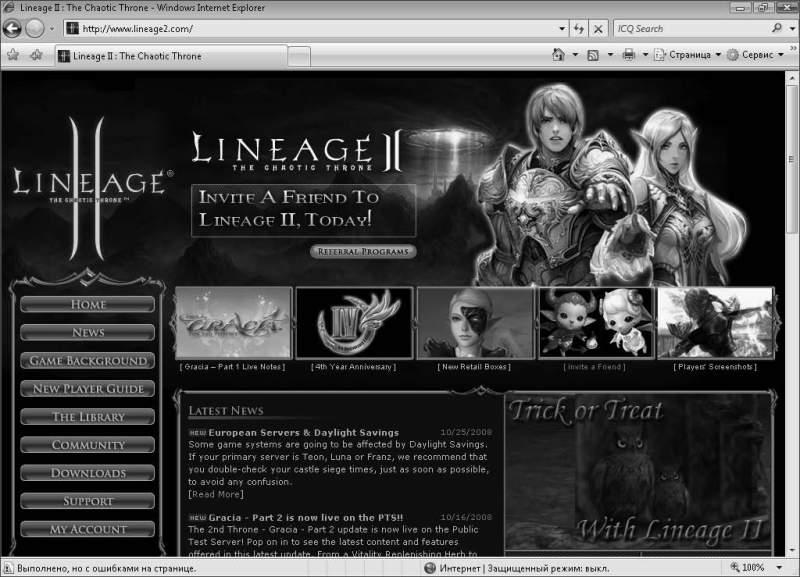Open the My Account button
Screen dimensions: 800x577
(x=87, y=529)
